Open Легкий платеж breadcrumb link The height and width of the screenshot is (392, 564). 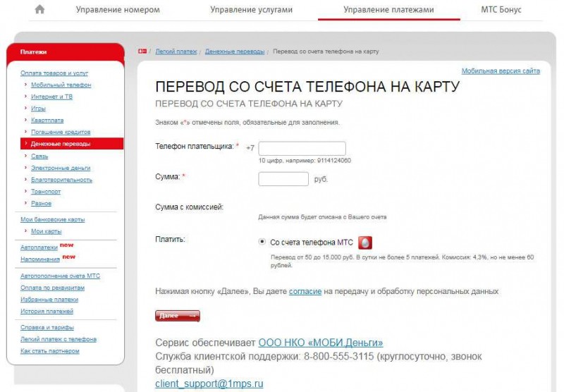[176, 51]
